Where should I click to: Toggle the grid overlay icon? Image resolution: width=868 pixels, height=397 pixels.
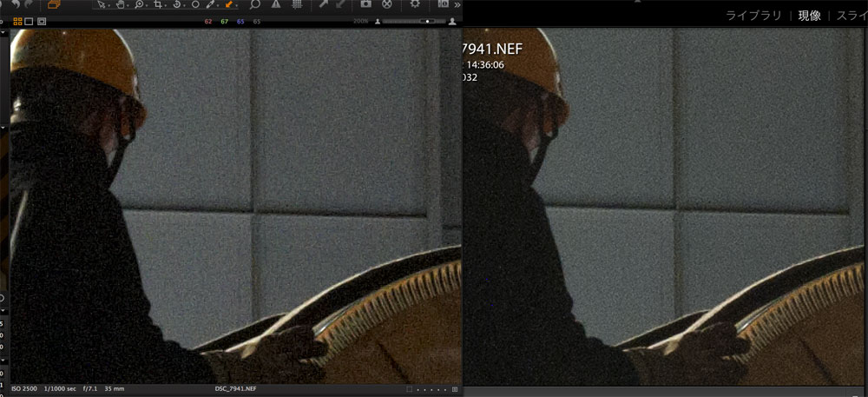[297, 4]
